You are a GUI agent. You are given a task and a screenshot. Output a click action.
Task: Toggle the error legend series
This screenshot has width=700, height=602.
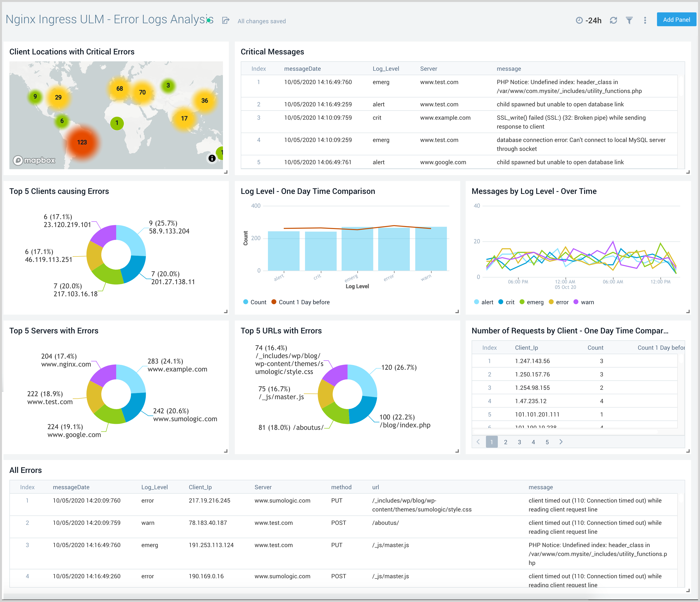558,302
